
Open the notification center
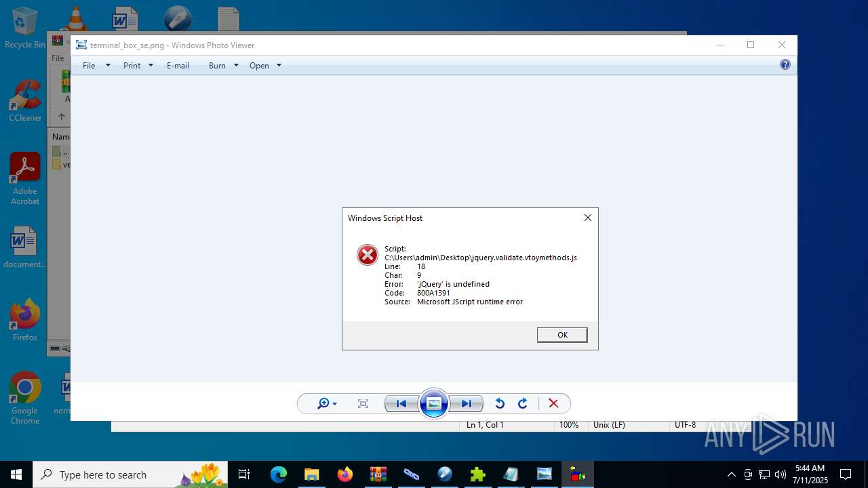pyautogui.click(x=846, y=474)
